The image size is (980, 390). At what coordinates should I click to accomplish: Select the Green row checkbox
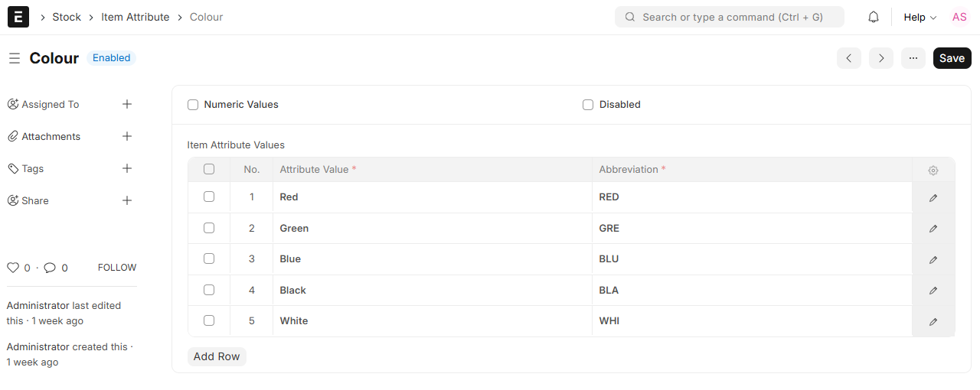click(x=209, y=228)
